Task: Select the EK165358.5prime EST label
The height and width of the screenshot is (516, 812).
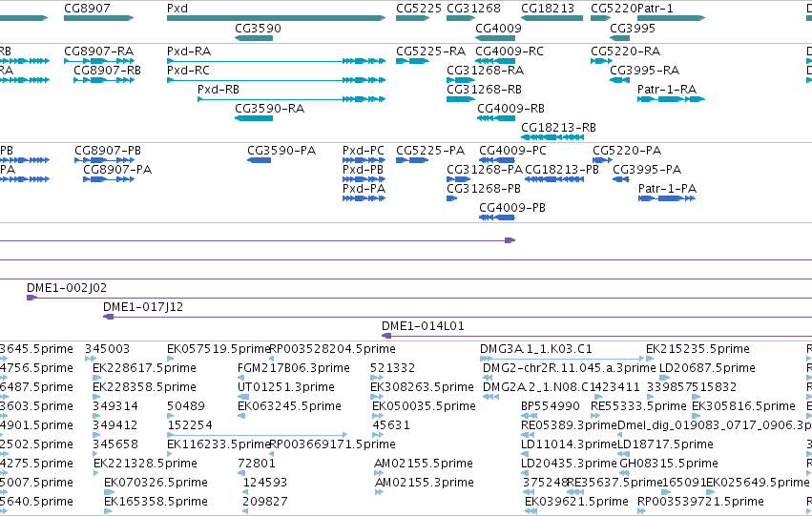Action: pyautogui.click(x=156, y=502)
